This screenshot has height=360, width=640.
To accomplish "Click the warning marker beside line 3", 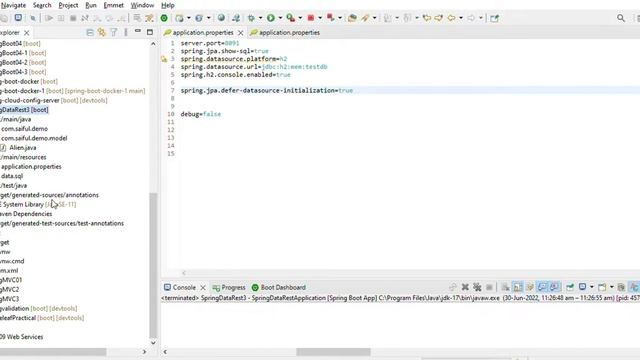I will click(x=164, y=59).
